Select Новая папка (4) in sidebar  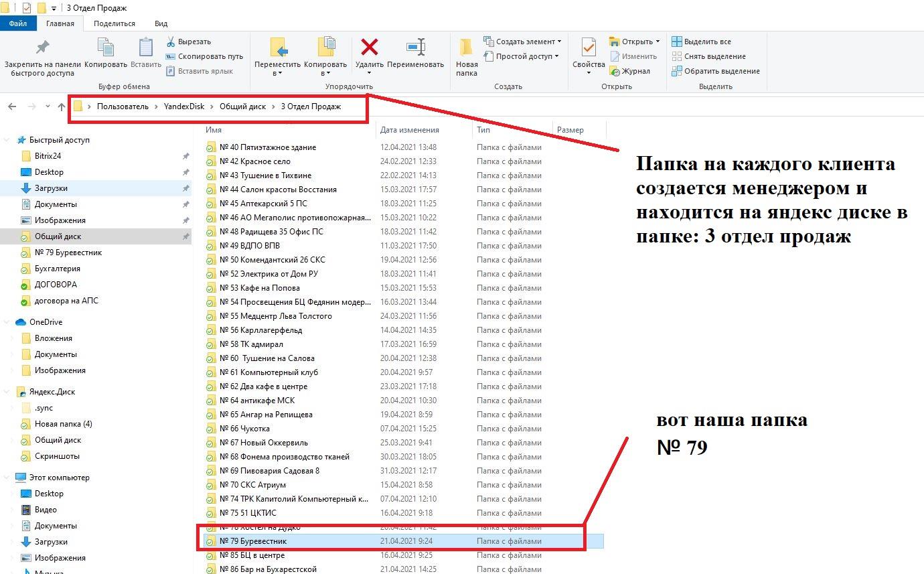[x=63, y=424]
